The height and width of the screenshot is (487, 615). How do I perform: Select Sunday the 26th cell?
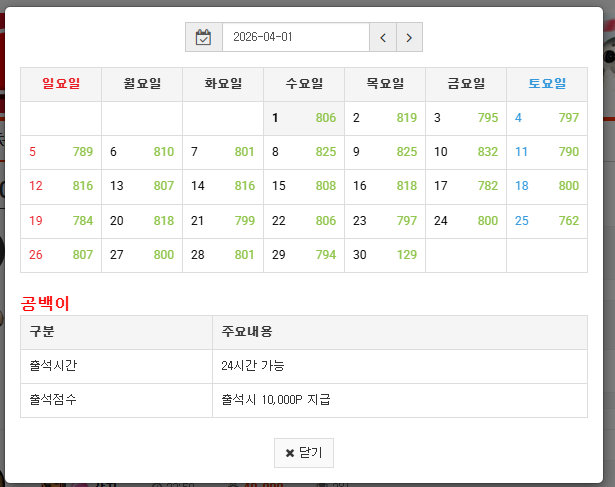tap(61, 255)
